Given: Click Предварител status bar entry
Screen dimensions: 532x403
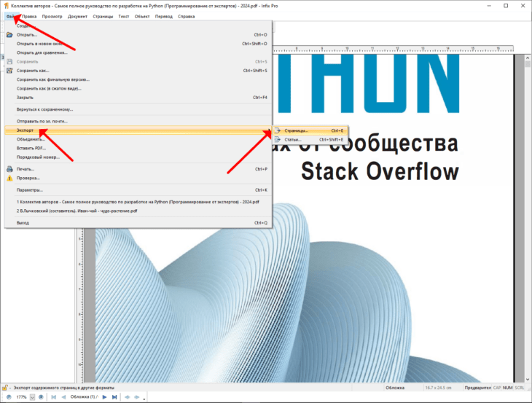Looking at the screenshot, I should (x=478, y=388).
